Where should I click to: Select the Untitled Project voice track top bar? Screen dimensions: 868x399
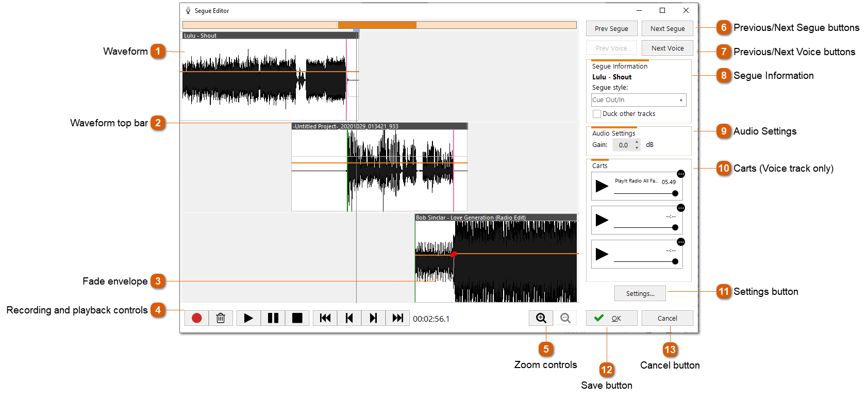[x=379, y=126]
